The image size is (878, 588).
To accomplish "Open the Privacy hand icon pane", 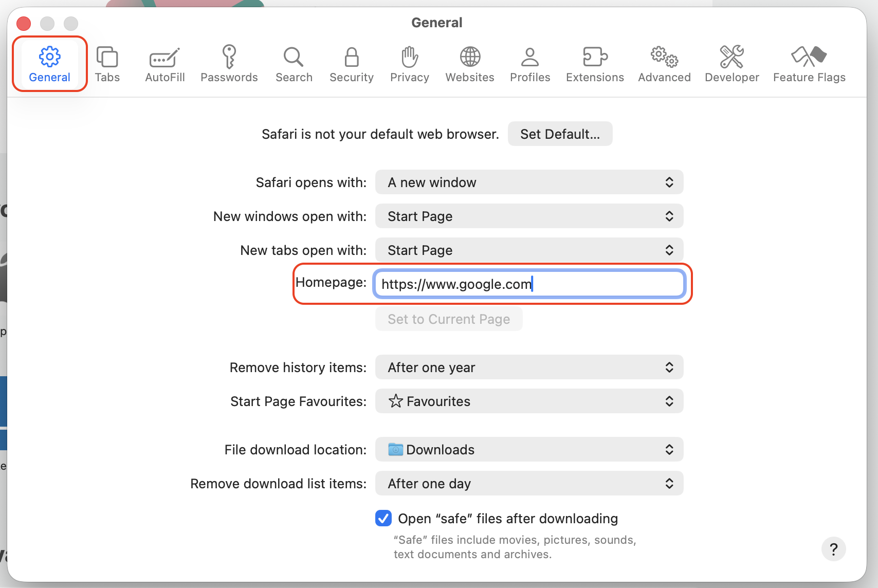I will [409, 64].
